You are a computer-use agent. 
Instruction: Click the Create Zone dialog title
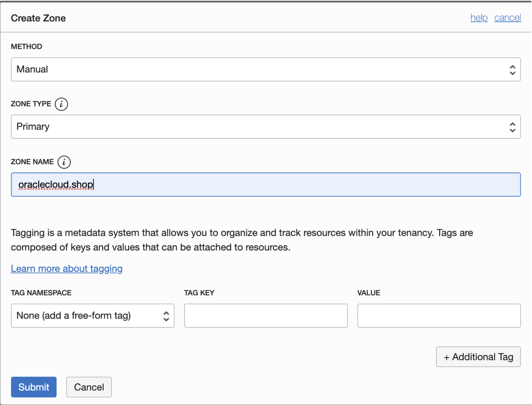pyautogui.click(x=38, y=18)
